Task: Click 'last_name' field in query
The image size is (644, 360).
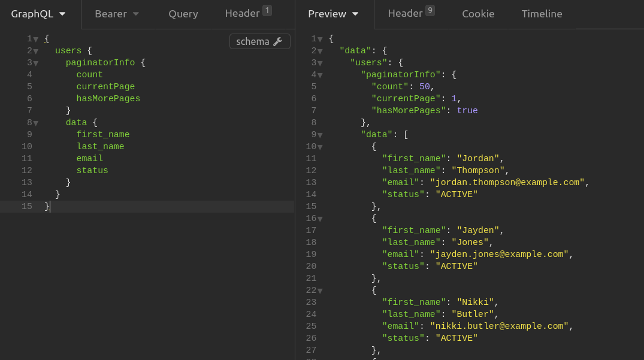Action: pyautogui.click(x=100, y=147)
